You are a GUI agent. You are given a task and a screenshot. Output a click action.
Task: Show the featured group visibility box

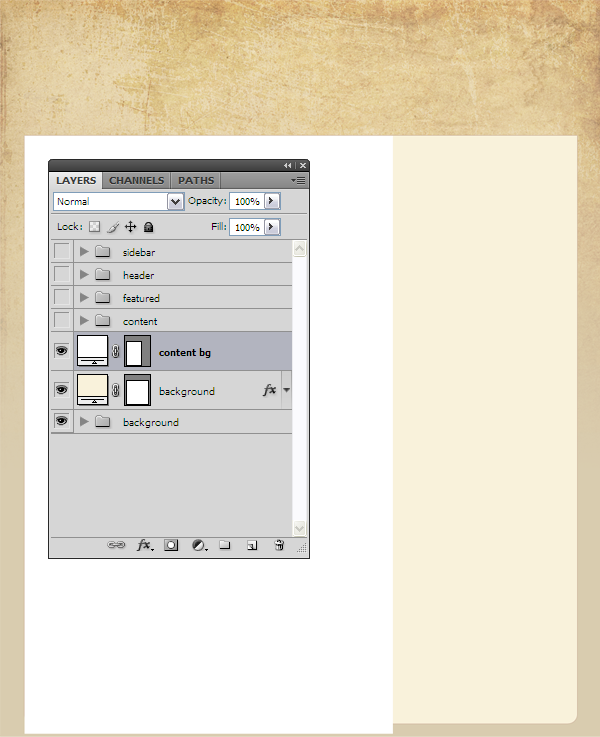coord(62,297)
